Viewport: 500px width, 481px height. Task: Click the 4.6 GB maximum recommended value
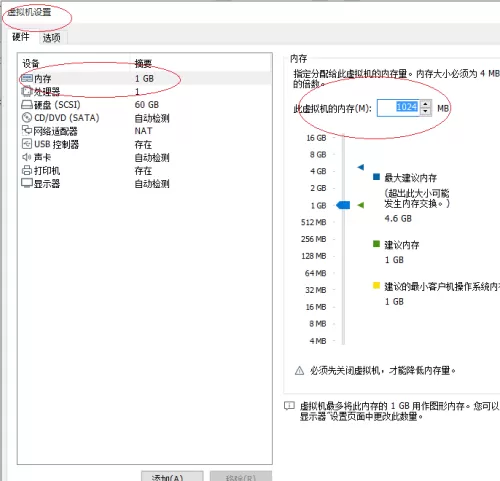pyautogui.click(x=398, y=219)
